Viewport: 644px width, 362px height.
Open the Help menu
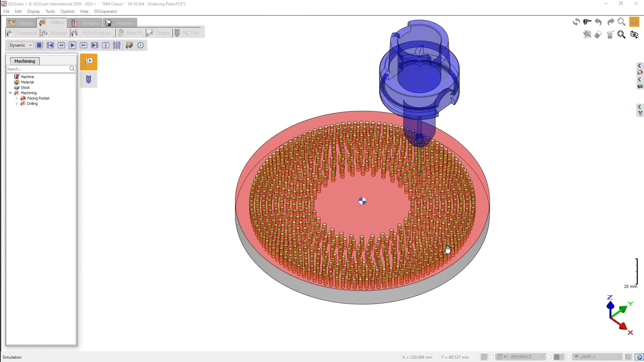[84, 11]
